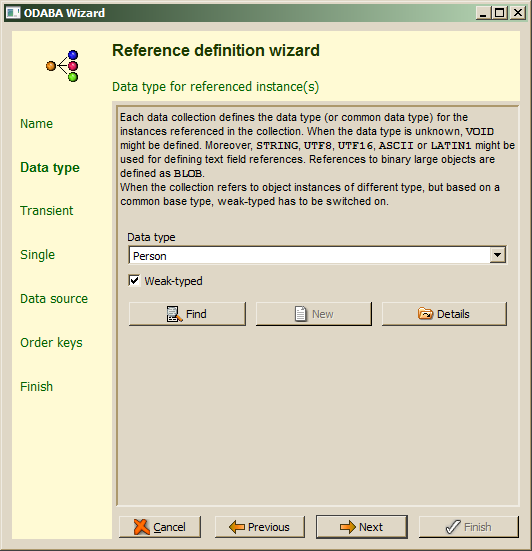Uncheck the Weak-typed checkbox
This screenshot has width=532, height=551.
[134, 281]
